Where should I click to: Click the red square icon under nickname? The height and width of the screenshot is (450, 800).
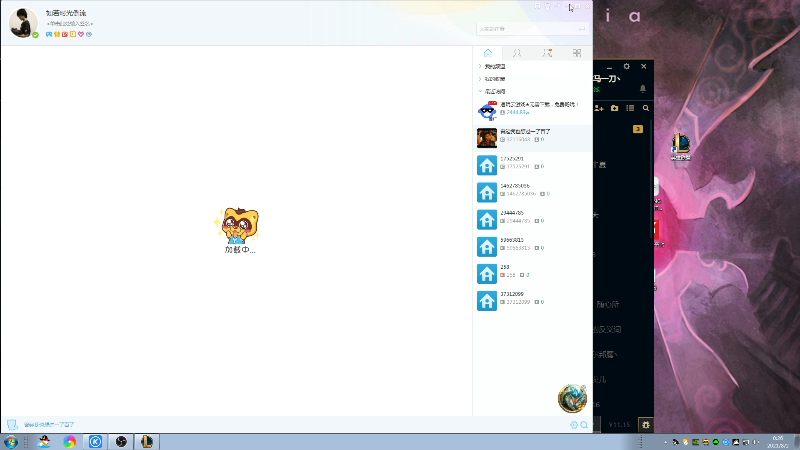(x=65, y=34)
